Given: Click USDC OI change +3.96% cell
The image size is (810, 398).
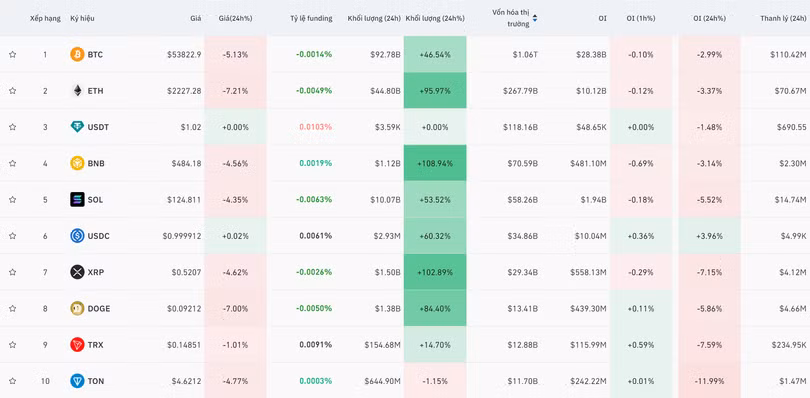Looking at the screenshot, I should coord(709,236).
